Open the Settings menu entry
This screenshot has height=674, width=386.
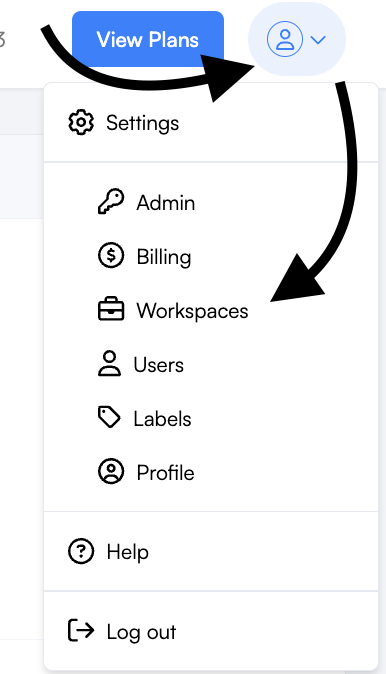(142, 123)
